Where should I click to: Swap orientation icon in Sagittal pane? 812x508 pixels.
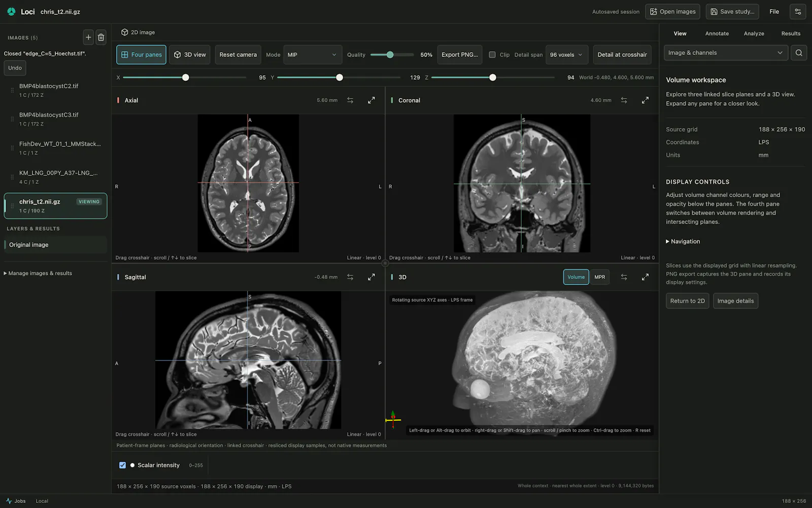point(350,277)
